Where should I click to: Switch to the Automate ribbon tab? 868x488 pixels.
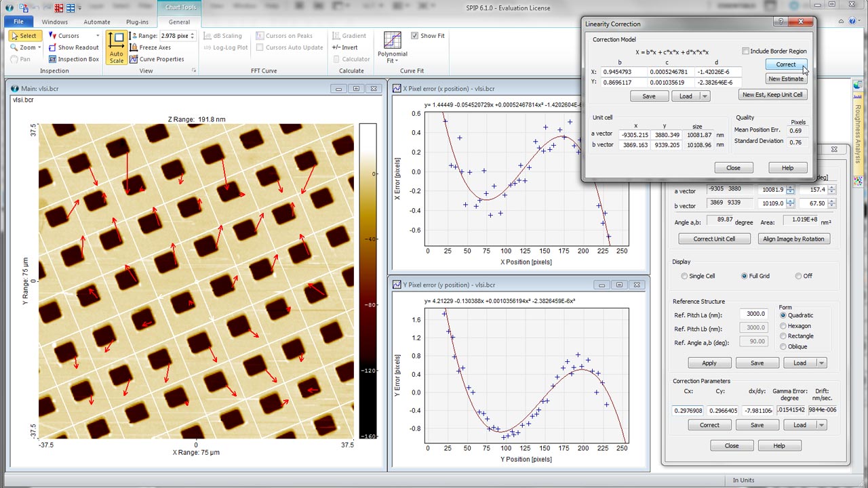[x=97, y=22]
